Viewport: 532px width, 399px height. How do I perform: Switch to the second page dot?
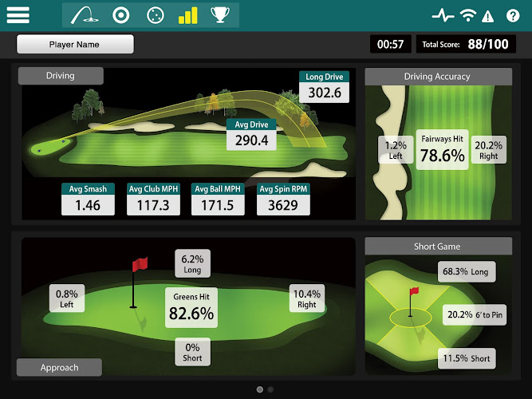(270, 389)
